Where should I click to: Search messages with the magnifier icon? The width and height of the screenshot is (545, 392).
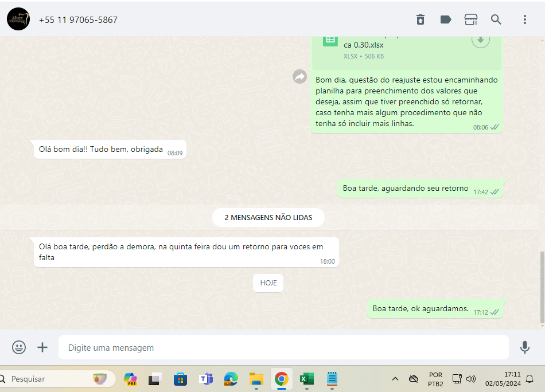click(x=496, y=19)
